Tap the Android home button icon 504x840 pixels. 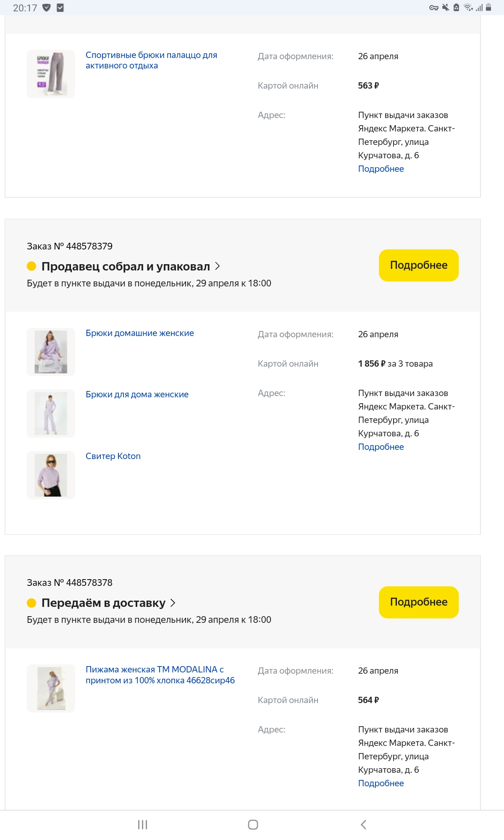click(x=253, y=824)
